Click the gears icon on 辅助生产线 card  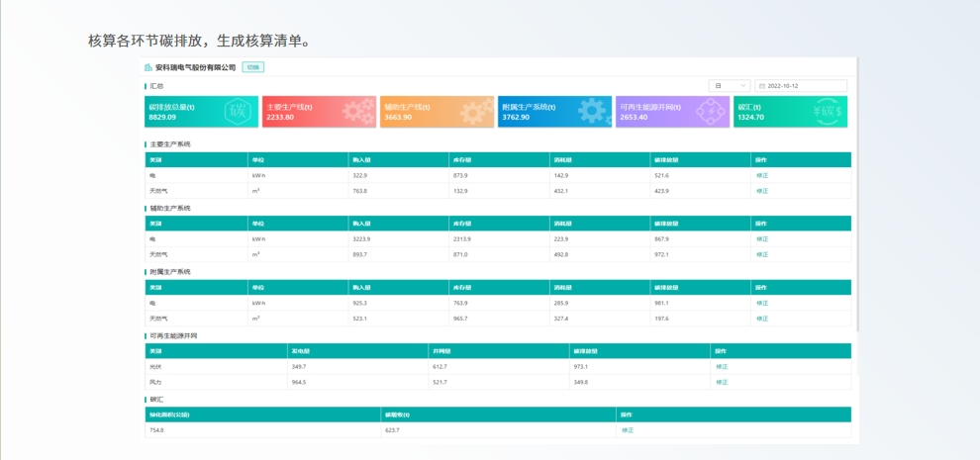point(475,111)
